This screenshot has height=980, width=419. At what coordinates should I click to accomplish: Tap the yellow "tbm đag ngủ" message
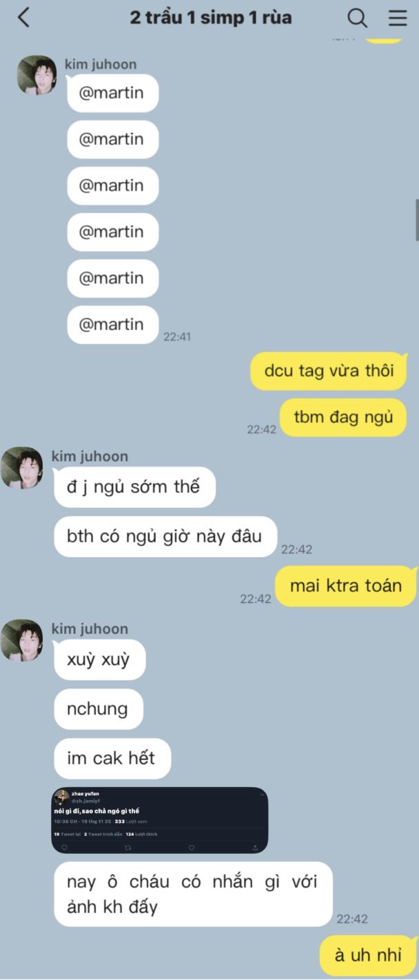[x=343, y=418]
